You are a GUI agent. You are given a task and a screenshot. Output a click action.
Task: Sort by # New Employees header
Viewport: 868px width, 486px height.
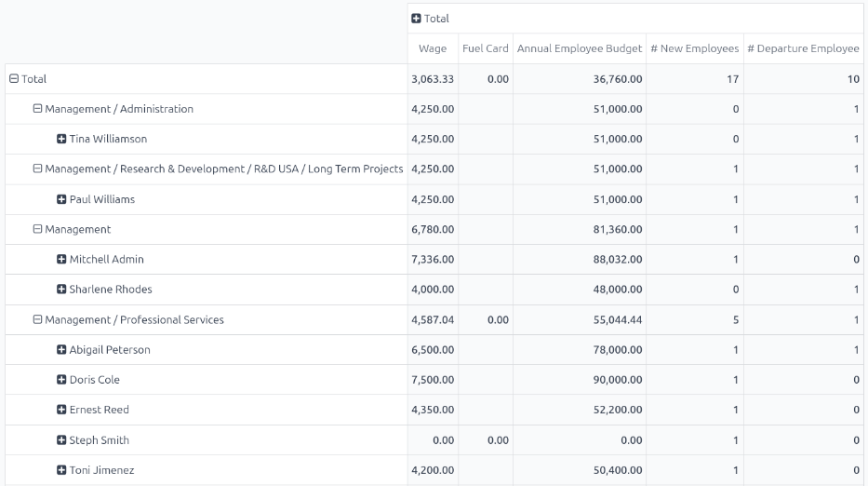[694, 48]
